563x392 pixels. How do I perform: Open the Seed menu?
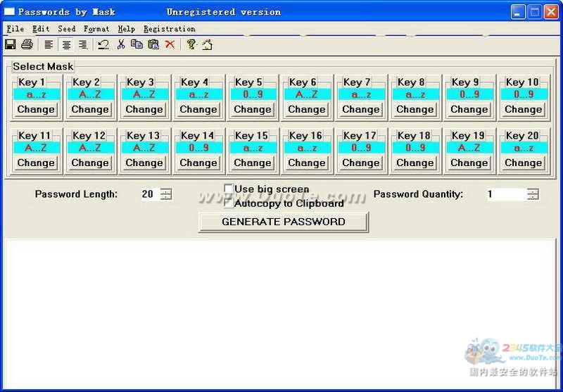[67, 29]
